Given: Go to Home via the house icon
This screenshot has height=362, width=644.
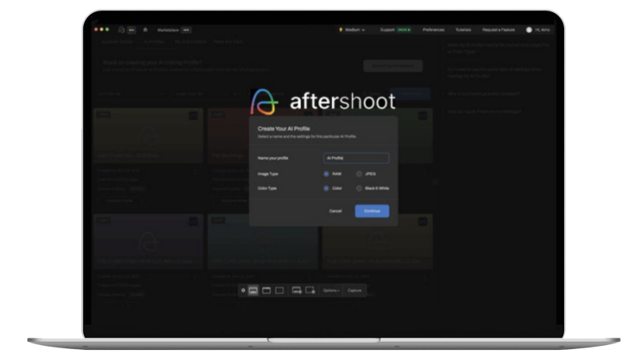Looking at the screenshot, I should point(145,30).
